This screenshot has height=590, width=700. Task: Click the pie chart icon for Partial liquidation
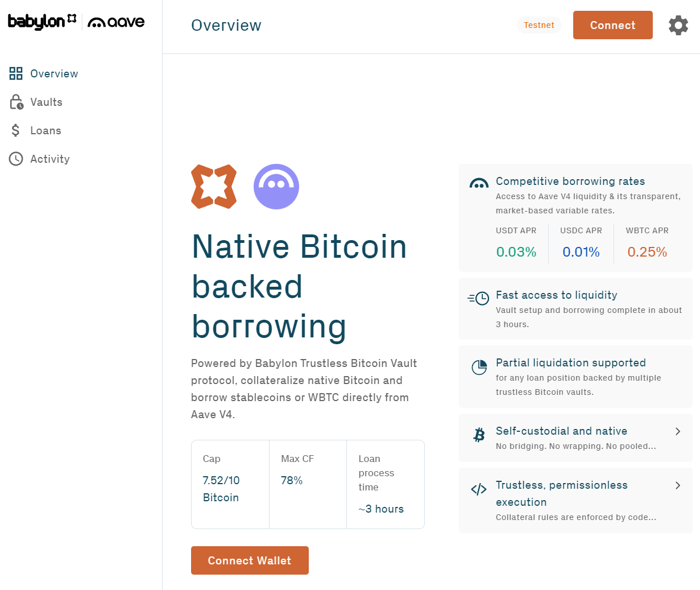tap(479, 367)
